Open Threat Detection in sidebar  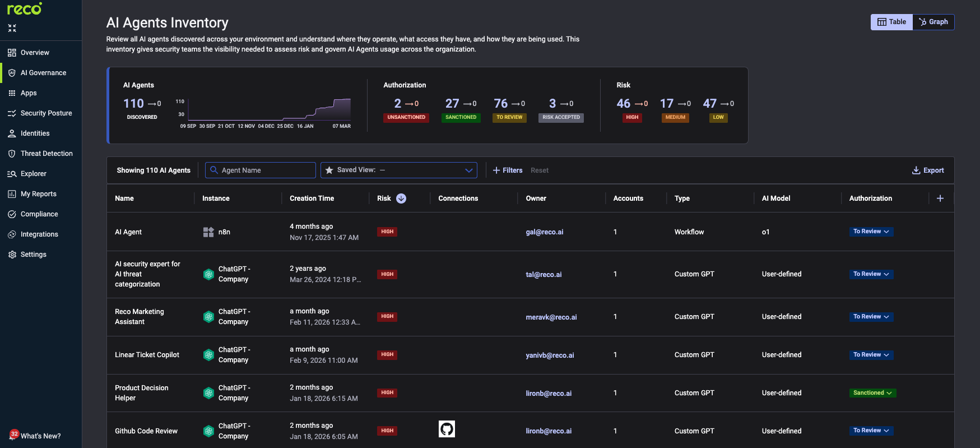click(47, 154)
